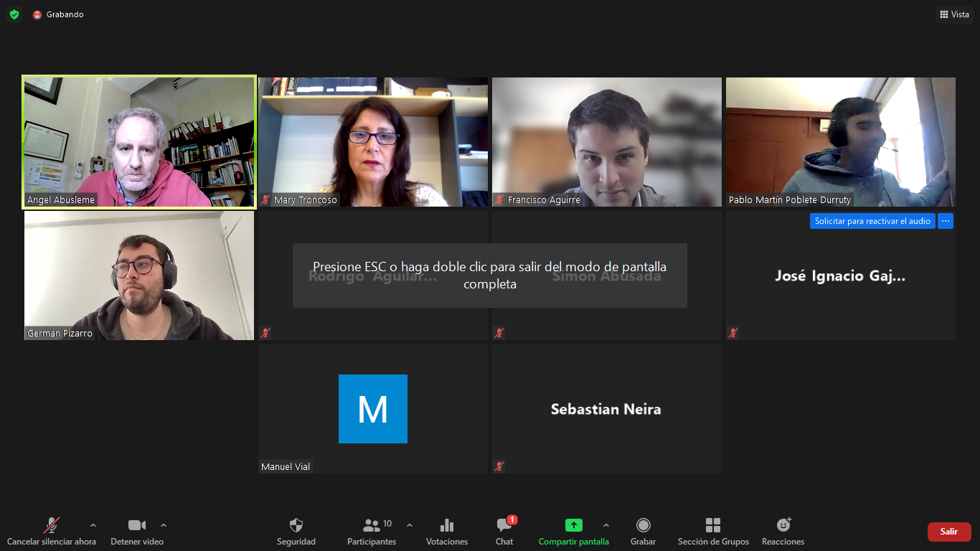The width and height of the screenshot is (980, 551).
Task: Click muted mic icon on Simon Abusada tile
Action: pos(500,333)
